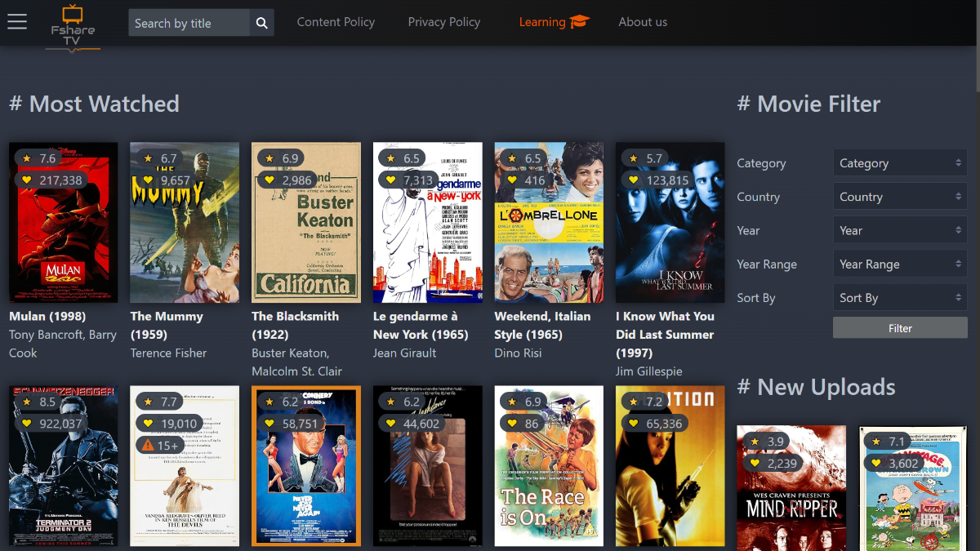The height and width of the screenshot is (551, 980).
Task: Open The Mummy (1959) title link
Action: point(167,325)
